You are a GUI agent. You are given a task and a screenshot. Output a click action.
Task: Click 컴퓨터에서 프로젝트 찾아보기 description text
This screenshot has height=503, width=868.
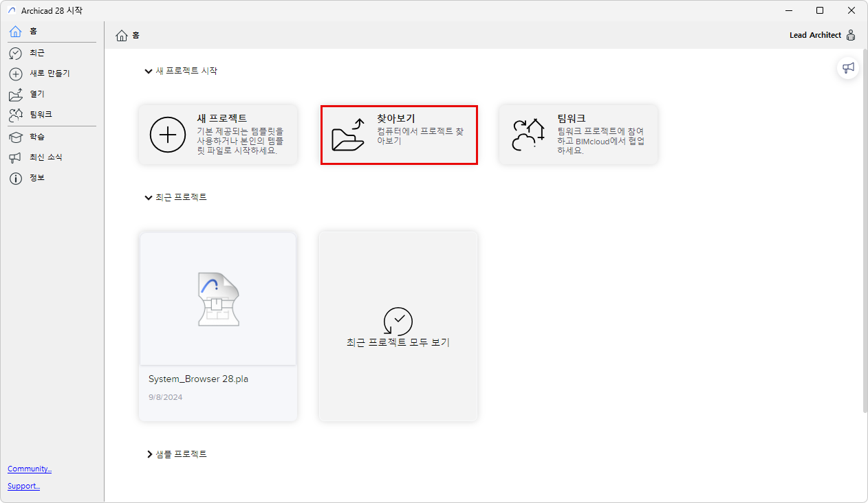pyautogui.click(x=420, y=136)
